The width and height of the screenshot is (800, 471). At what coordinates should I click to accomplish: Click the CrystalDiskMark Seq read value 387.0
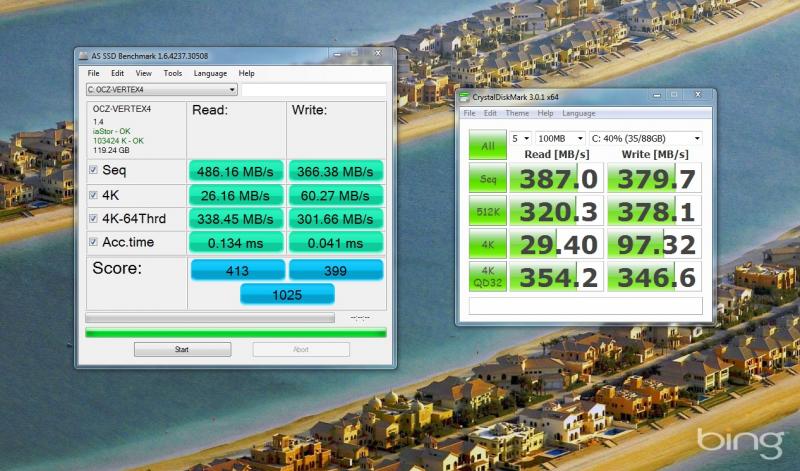(x=557, y=178)
